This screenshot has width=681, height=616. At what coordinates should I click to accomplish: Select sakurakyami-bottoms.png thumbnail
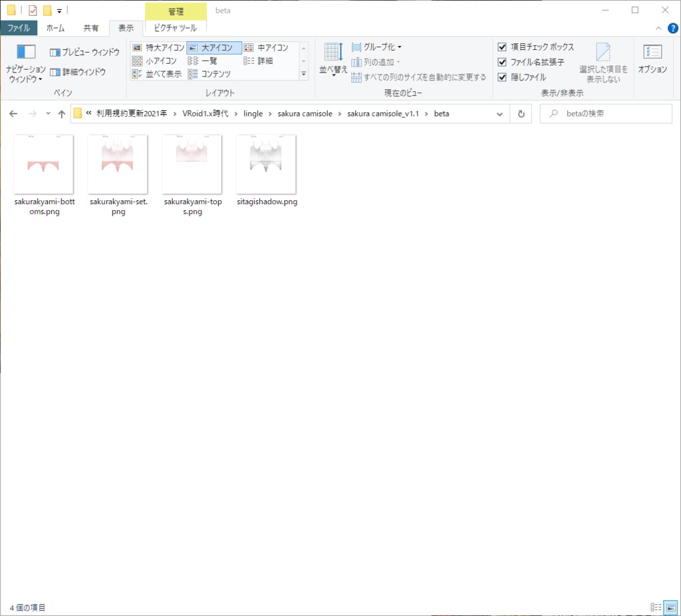click(x=43, y=164)
